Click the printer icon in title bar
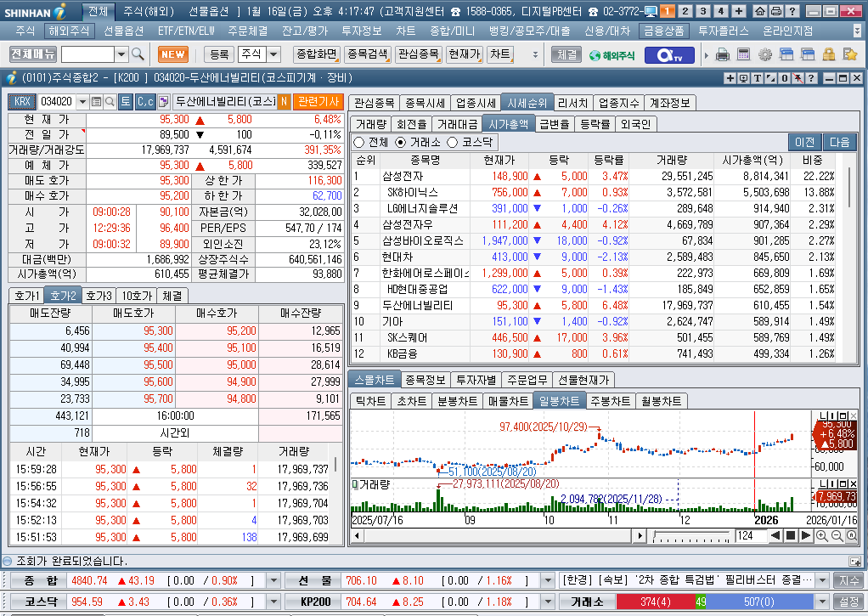 click(776, 11)
